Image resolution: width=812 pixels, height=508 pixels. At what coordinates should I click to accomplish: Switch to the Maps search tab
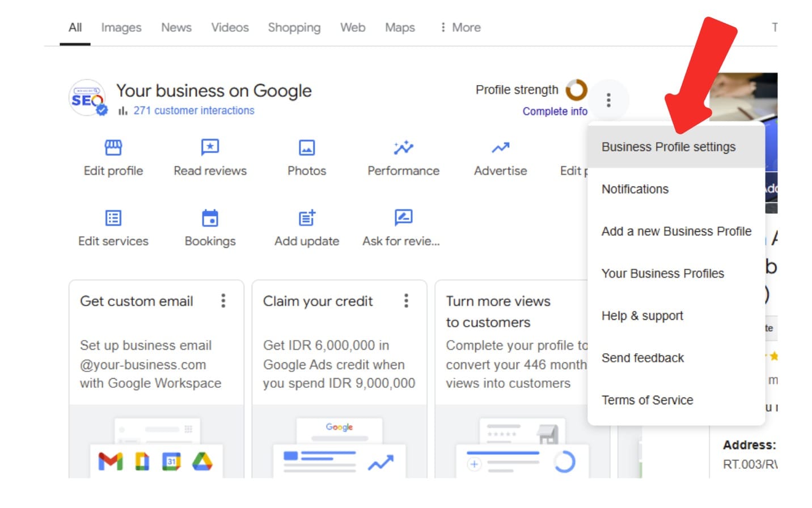click(x=400, y=27)
